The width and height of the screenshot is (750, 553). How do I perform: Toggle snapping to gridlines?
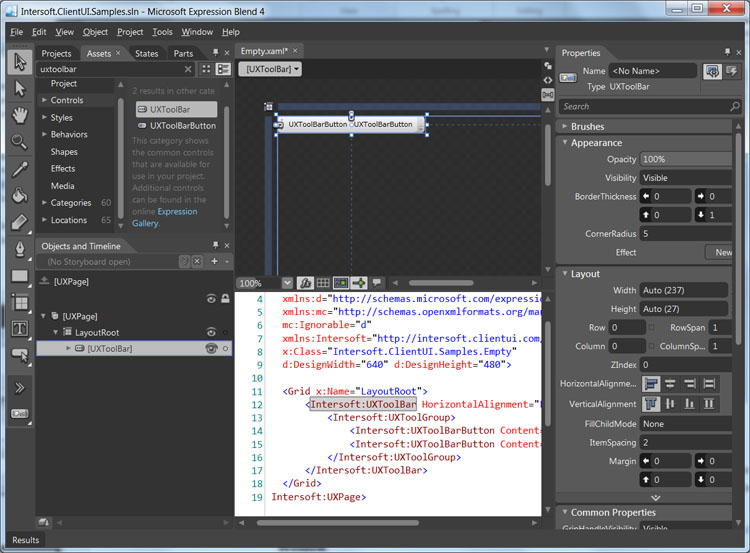coord(341,283)
